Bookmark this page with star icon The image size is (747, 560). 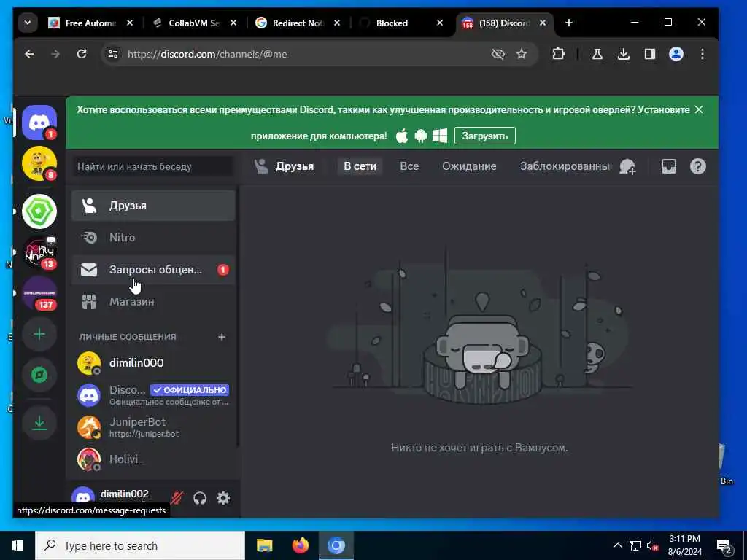pos(522,54)
